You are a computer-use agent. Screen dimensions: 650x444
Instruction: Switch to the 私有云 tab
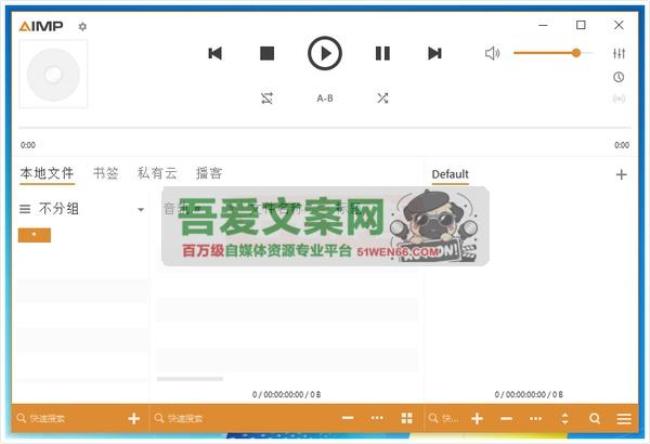tap(158, 173)
